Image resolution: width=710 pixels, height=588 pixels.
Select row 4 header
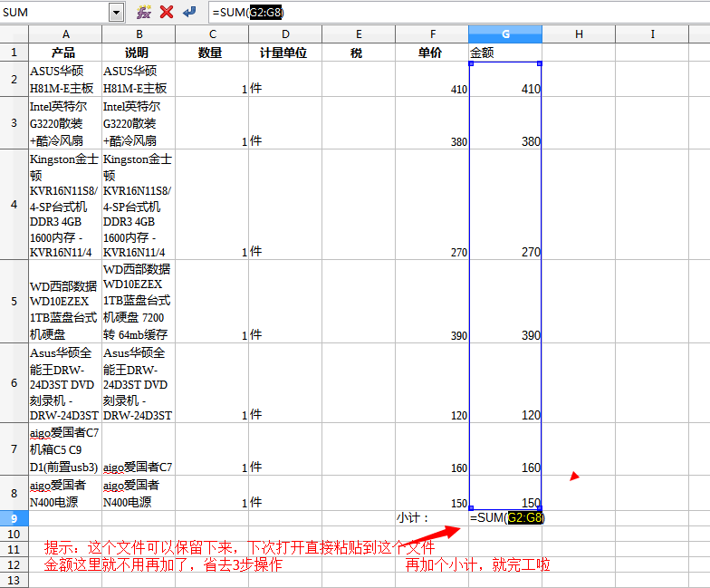(x=14, y=205)
